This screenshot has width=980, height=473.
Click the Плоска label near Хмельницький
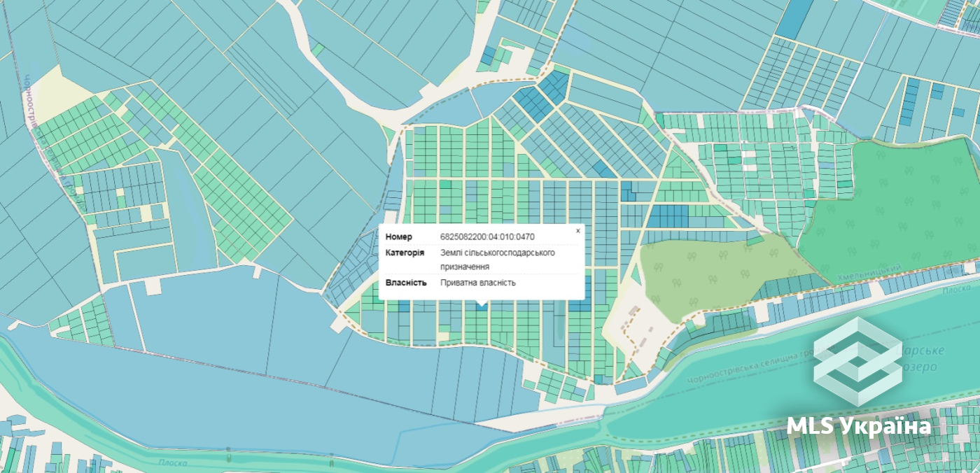coord(955,288)
